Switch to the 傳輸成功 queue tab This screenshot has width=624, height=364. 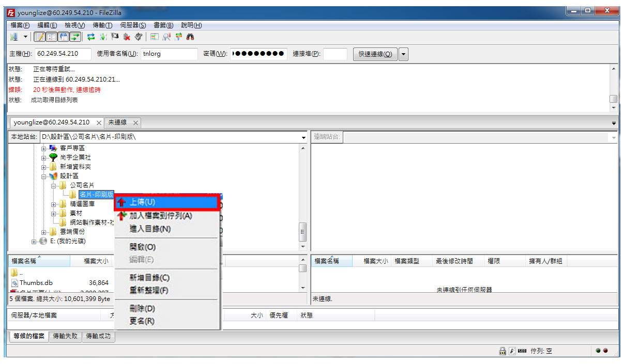(x=98, y=336)
